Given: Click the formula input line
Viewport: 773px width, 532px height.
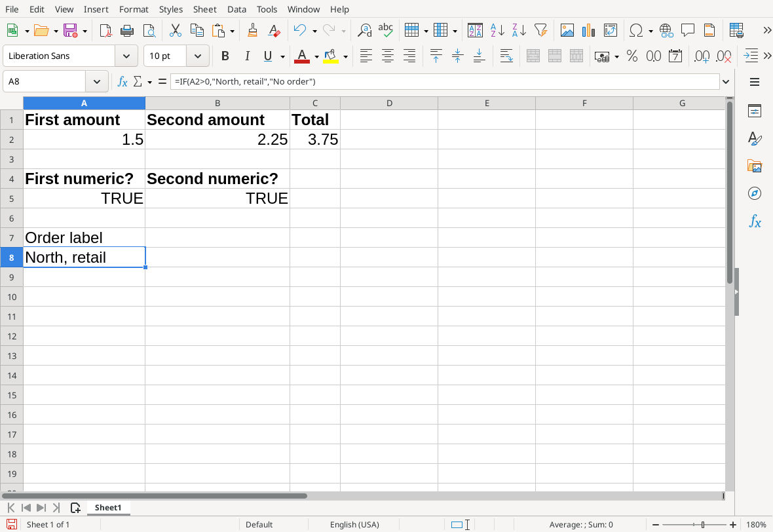Looking at the screenshot, I should point(445,81).
